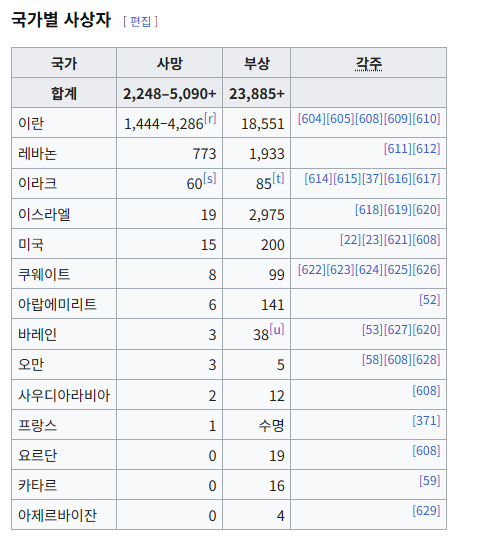Select the 사우디아라비아 country cell
This screenshot has width=482, height=550.
(x=64, y=395)
